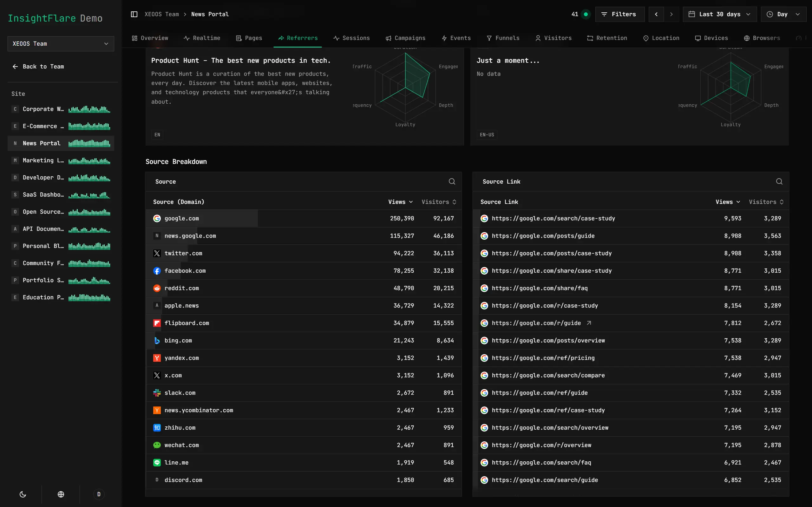
Task: Sort Source table by Views
Action: (401, 202)
